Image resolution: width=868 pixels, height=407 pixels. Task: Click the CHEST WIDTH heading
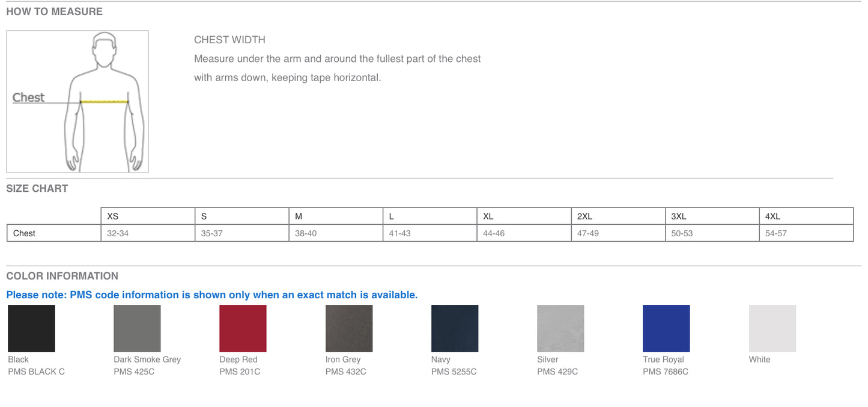(229, 40)
